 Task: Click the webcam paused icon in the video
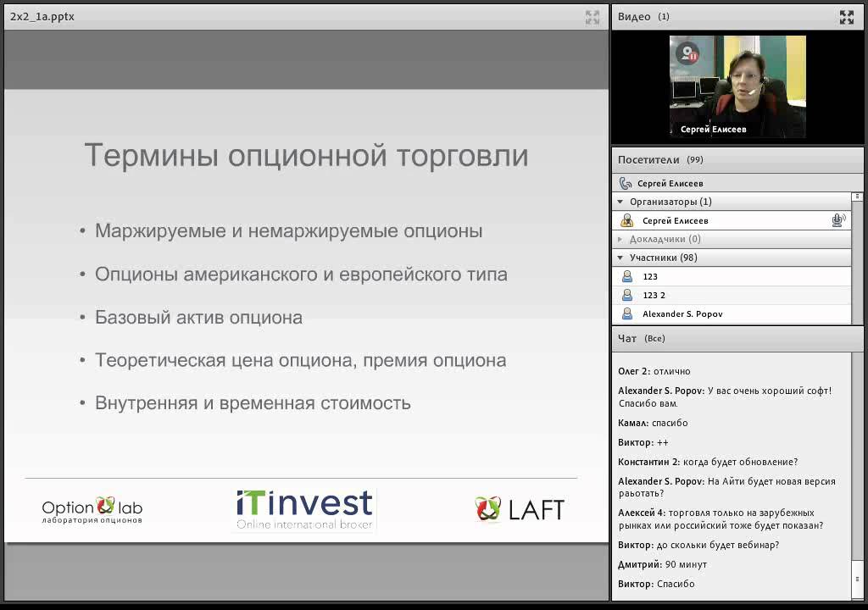(687, 53)
